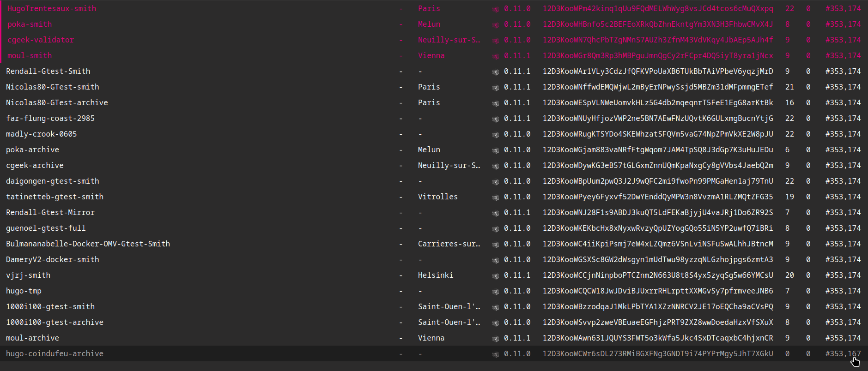The image size is (868, 371).
Task: Click implementation icon in moul-smith row
Action: [495, 56]
